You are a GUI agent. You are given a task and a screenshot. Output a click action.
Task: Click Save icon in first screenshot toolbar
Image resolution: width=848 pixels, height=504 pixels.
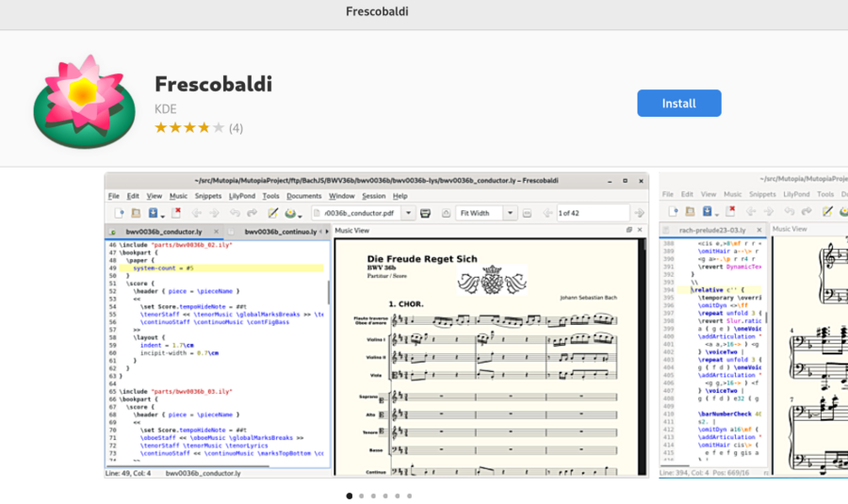pyautogui.click(x=153, y=213)
